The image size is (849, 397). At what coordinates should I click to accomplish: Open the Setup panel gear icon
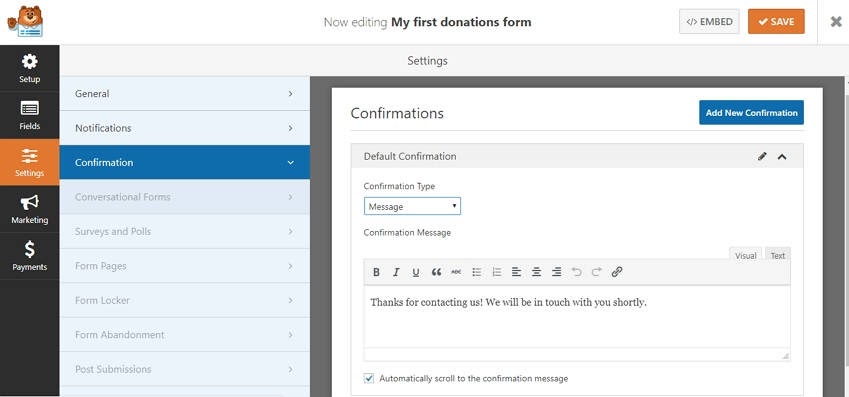click(30, 61)
